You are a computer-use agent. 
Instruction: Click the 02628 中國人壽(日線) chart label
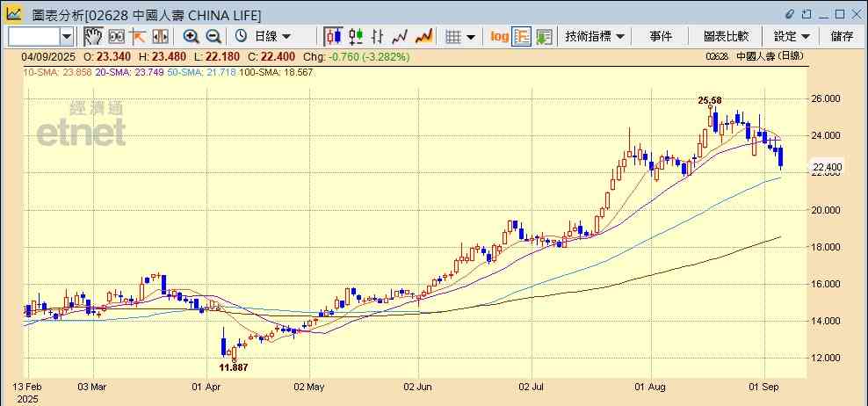click(x=755, y=56)
